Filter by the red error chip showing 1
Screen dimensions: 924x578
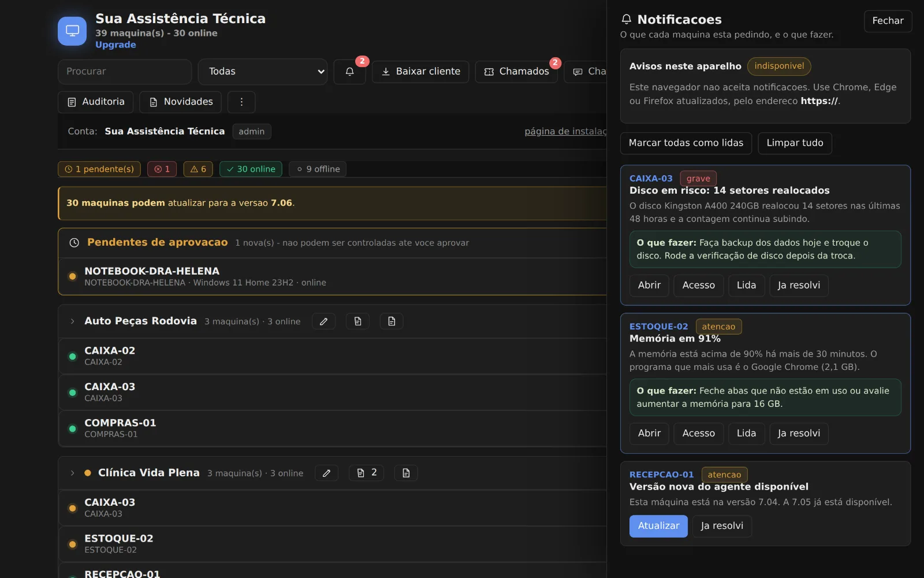[x=162, y=169]
